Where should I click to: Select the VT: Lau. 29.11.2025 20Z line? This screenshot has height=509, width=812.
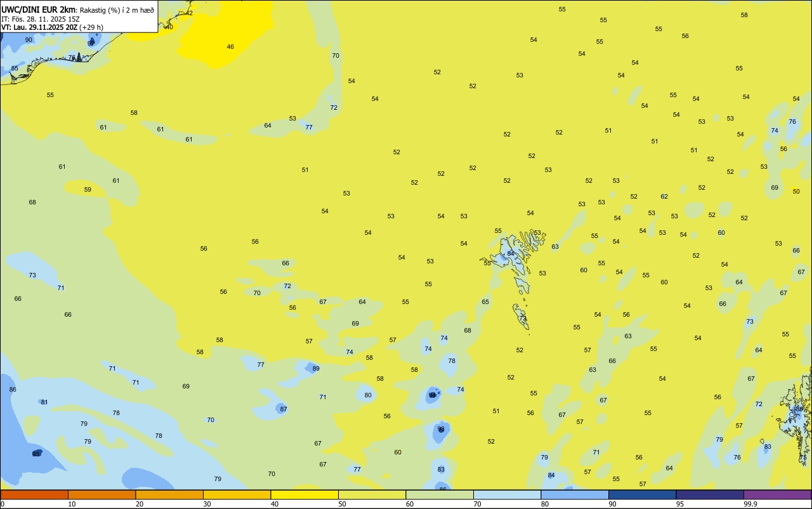tap(39, 27)
